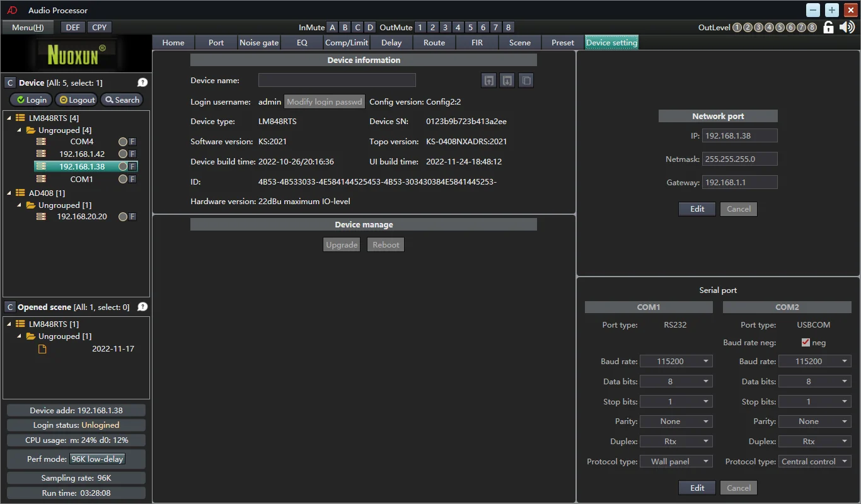Click the Device name input field

coord(337,80)
